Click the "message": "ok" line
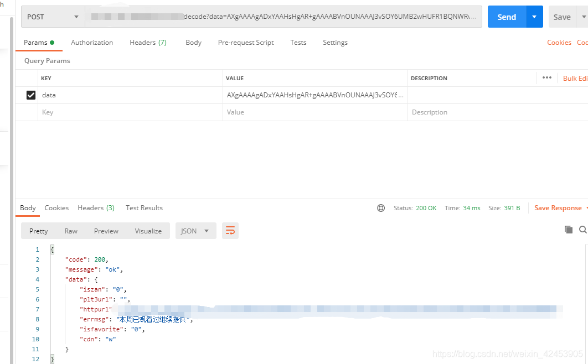 (x=94, y=269)
